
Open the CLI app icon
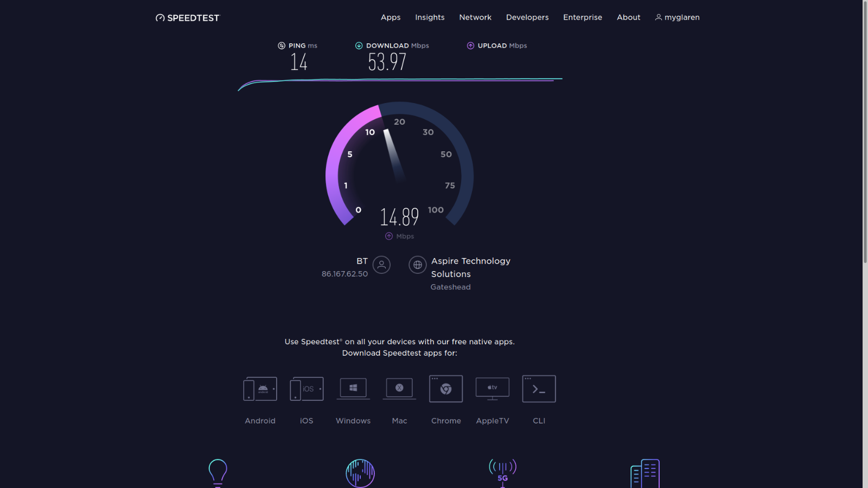point(539,389)
